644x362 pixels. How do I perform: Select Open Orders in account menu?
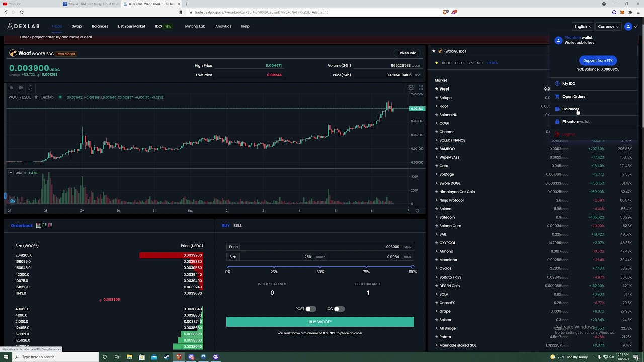click(574, 97)
